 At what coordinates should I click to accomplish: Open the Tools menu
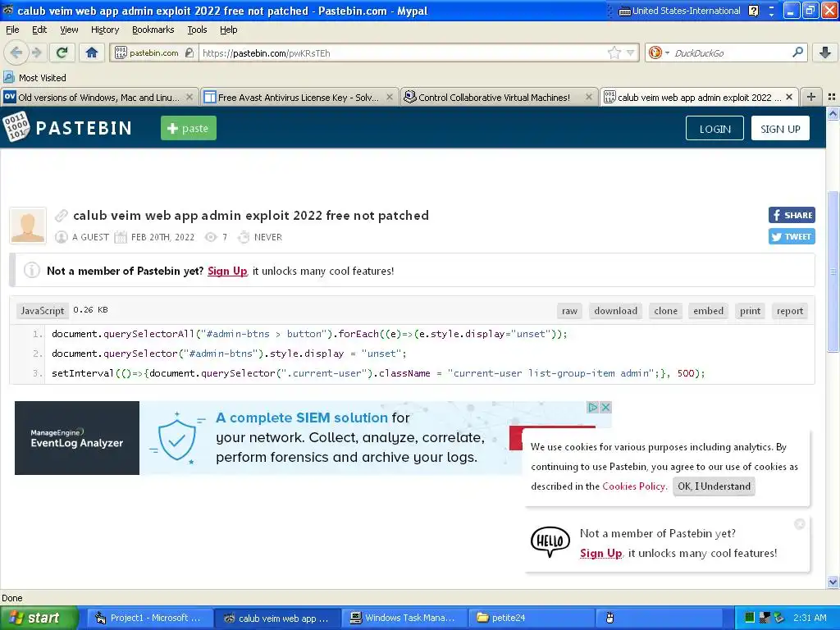coord(197,30)
